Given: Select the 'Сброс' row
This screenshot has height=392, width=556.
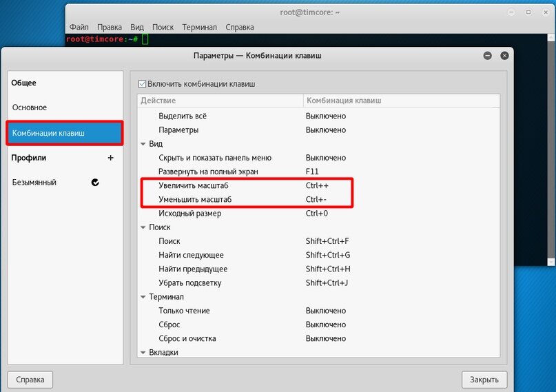Looking at the screenshot, I should [318, 324].
